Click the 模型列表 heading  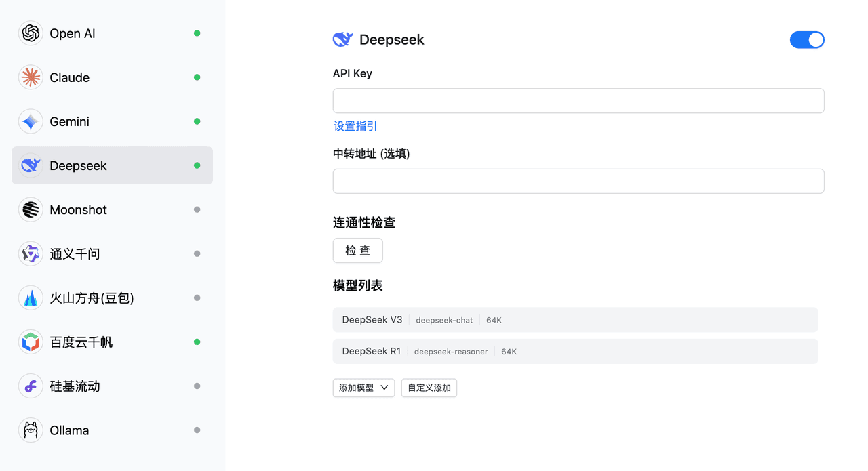pyautogui.click(x=358, y=285)
